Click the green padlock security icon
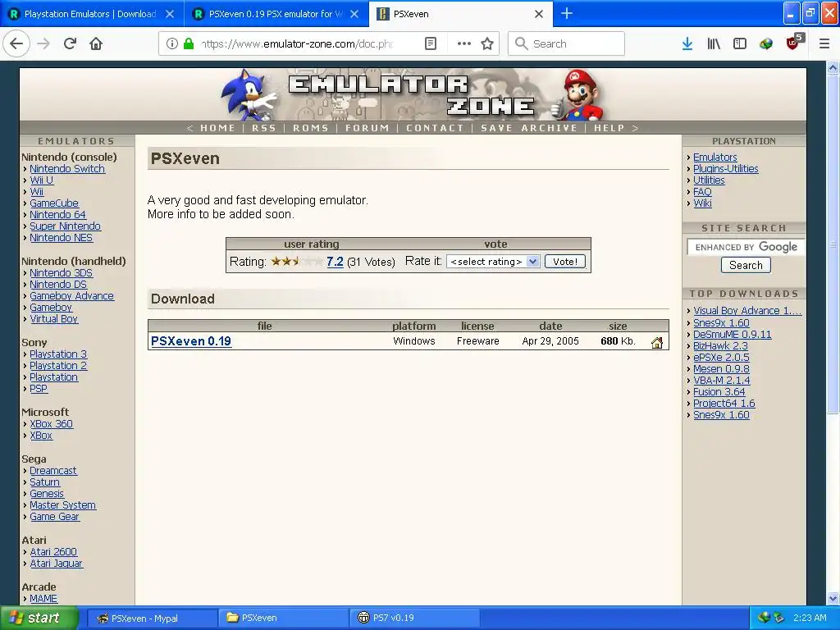This screenshot has height=630, width=840. click(x=189, y=43)
